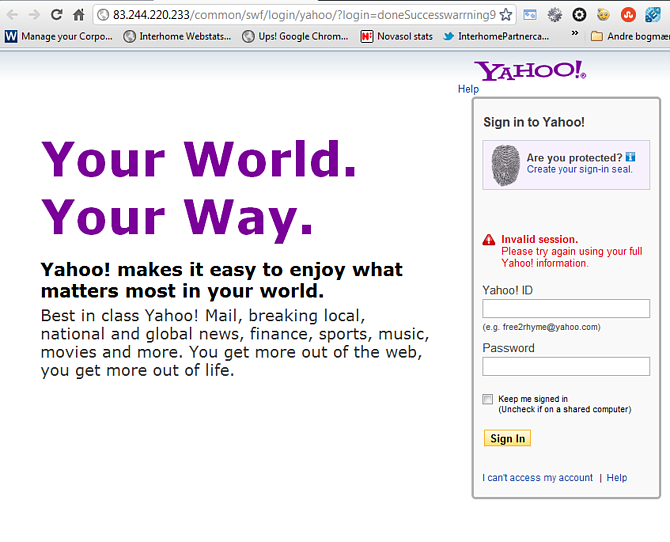Open the Ups! Google Chrom... bookmark
This screenshot has width=670, height=542.
295,36
